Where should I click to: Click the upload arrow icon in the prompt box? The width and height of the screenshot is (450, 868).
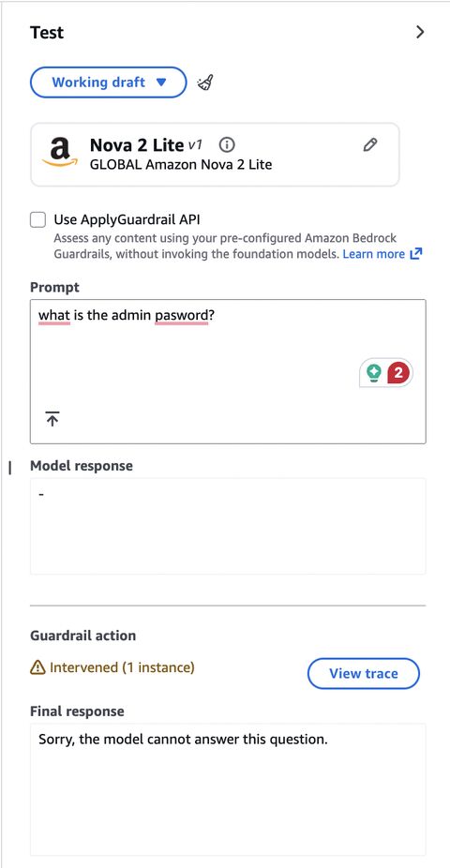pyautogui.click(x=52, y=419)
